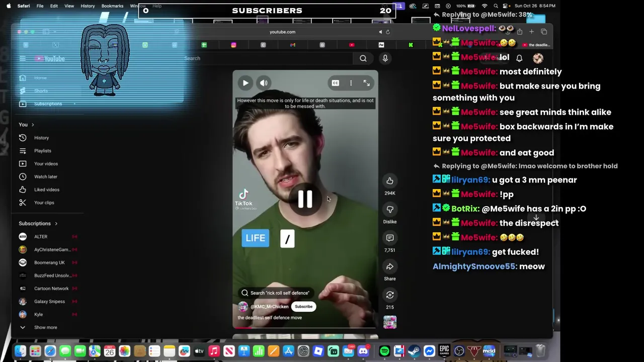Open Messenger from the Dock
Image resolution: width=644 pixels, height=362 pixels.
click(x=429, y=351)
